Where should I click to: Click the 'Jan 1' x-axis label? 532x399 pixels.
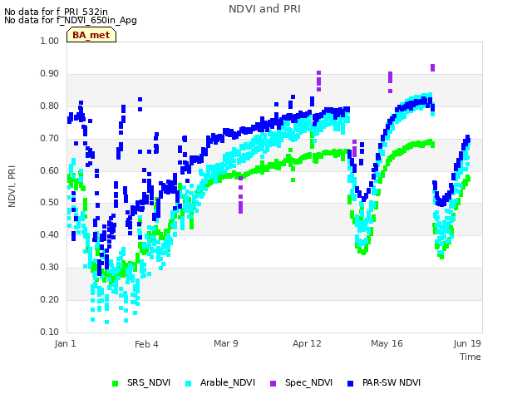pyautogui.click(x=65, y=343)
